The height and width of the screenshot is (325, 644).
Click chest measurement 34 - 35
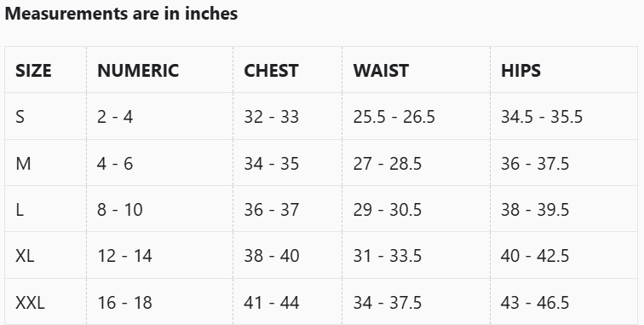click(272, 164)
